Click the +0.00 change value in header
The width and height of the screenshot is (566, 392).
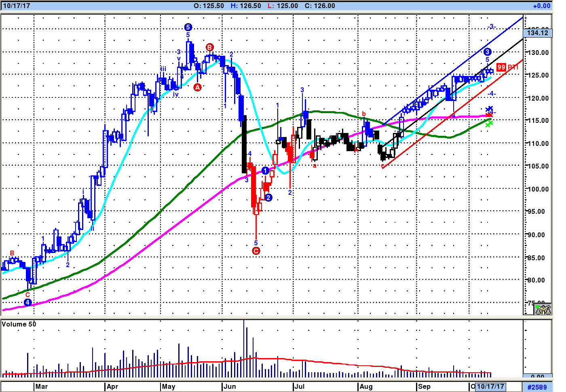tap(541, 6)
